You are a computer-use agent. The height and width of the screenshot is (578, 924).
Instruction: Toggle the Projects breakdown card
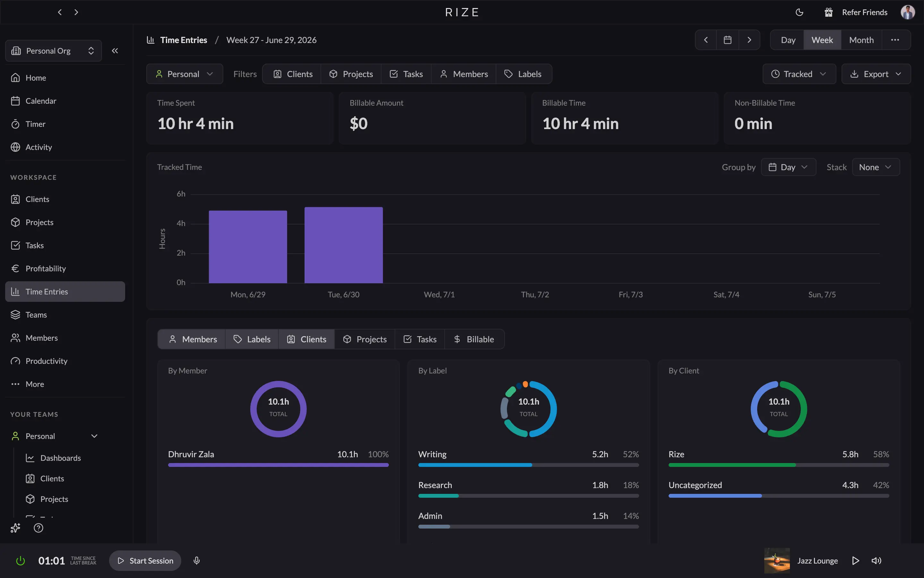click(x=365, y=339)
